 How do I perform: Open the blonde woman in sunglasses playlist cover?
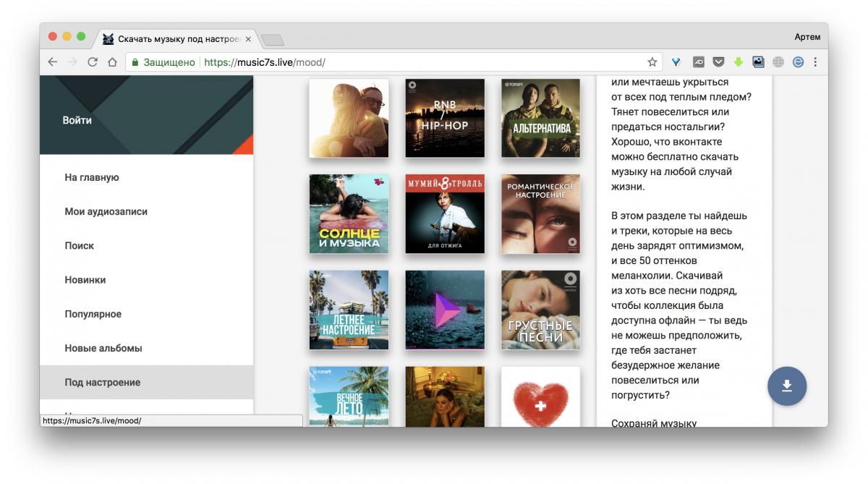pyautogui.click(x=349, y=118)
